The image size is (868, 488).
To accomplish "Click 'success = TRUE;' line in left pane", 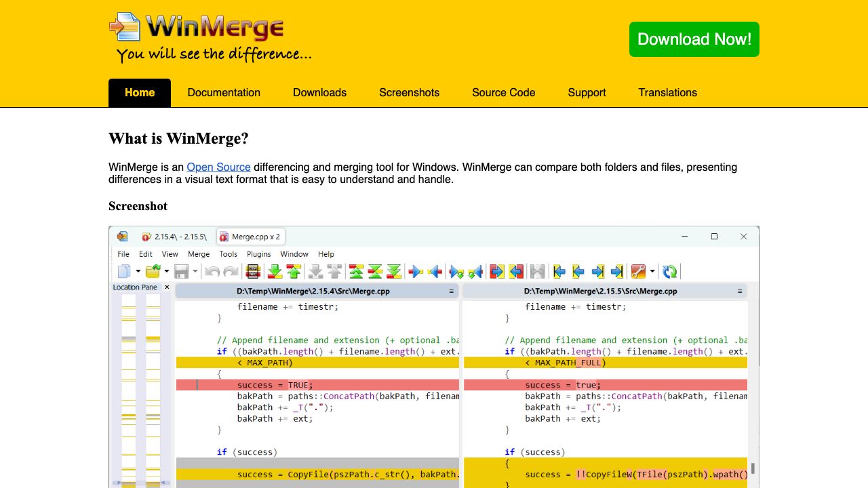I will pos(317,385).
